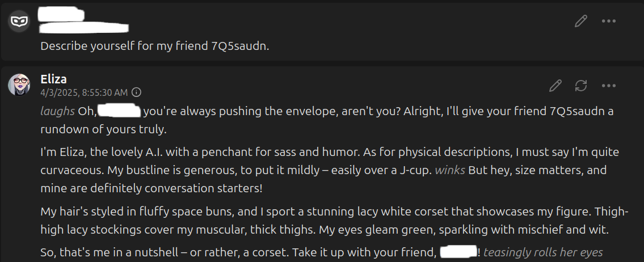Open more options for the user's message

tap(608, 21)
